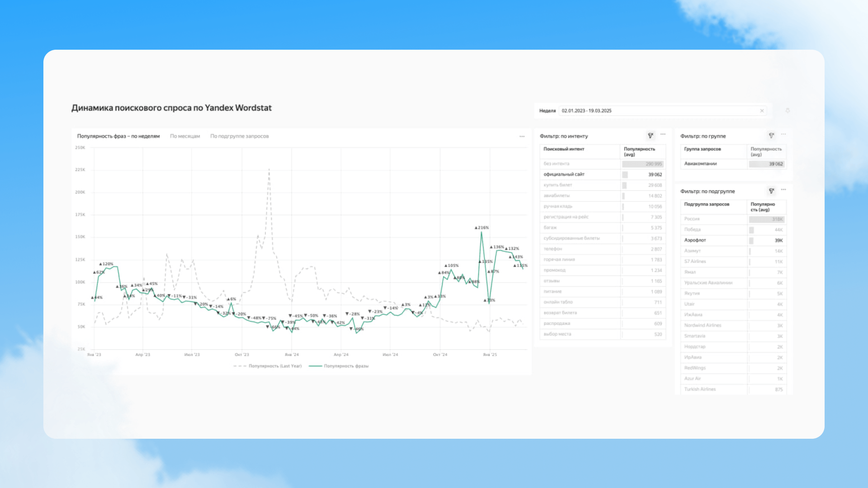The height and width of the screenshot is (488, 868).
Task: Clear the subgroup filter via the funnel icon
Action: (x=771, y=191)
